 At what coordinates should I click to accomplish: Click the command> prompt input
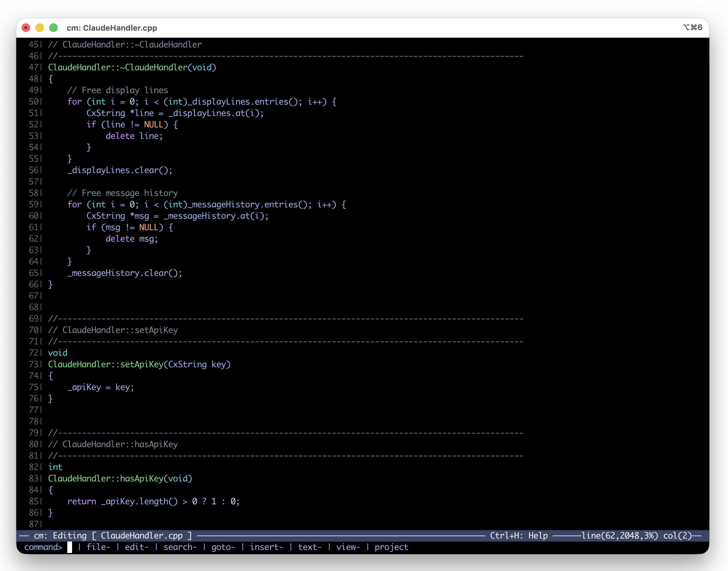(x=44, y=547)
